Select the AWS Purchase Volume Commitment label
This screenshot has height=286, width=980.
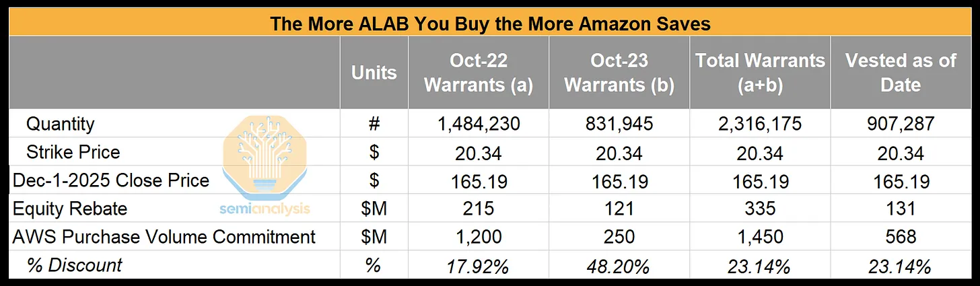[x=164, y=237]
